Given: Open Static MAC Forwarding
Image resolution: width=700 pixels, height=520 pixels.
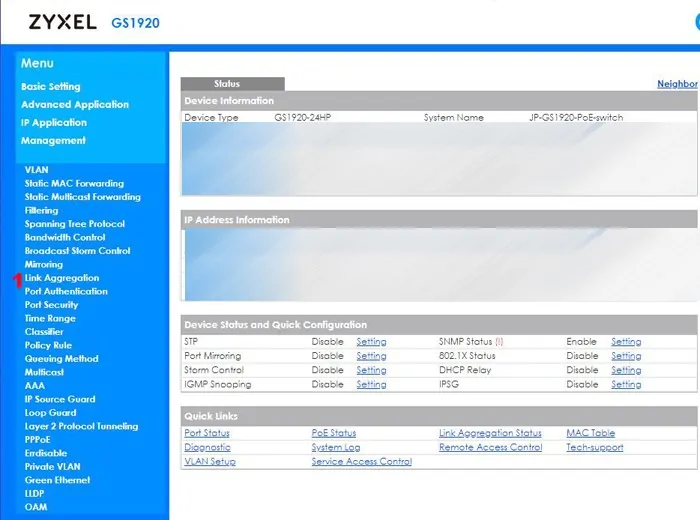Looking at the screenshot, I should tap(74, 183).
